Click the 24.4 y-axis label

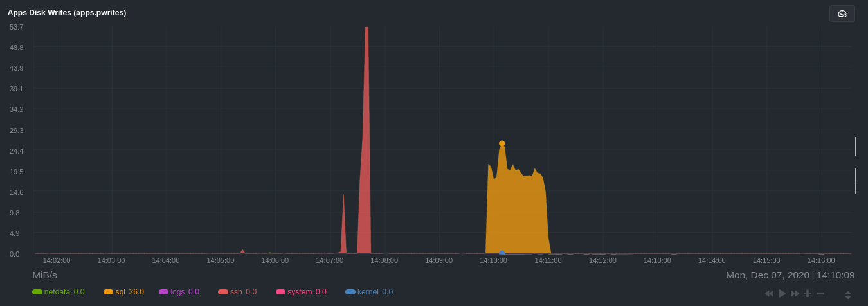16,151
